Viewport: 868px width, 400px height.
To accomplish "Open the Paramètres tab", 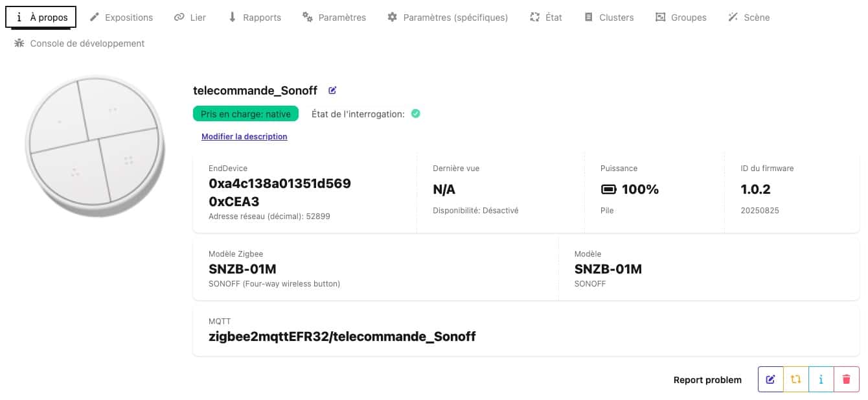I will (x=334, y=18).
